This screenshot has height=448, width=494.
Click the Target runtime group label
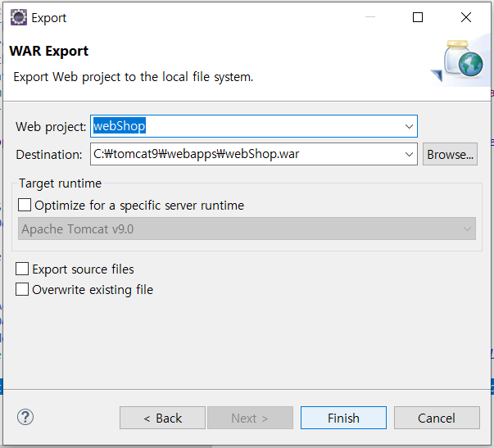pos(60,183)
